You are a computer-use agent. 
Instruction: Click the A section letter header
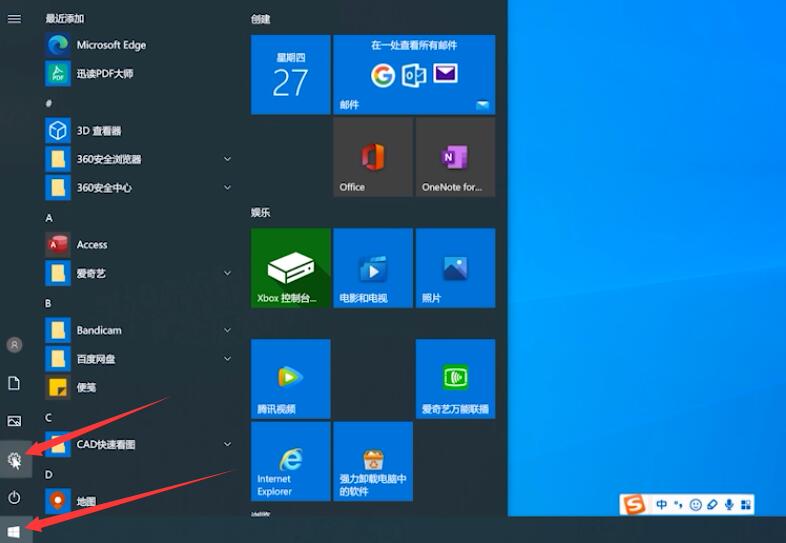click(x=49, y=218)
